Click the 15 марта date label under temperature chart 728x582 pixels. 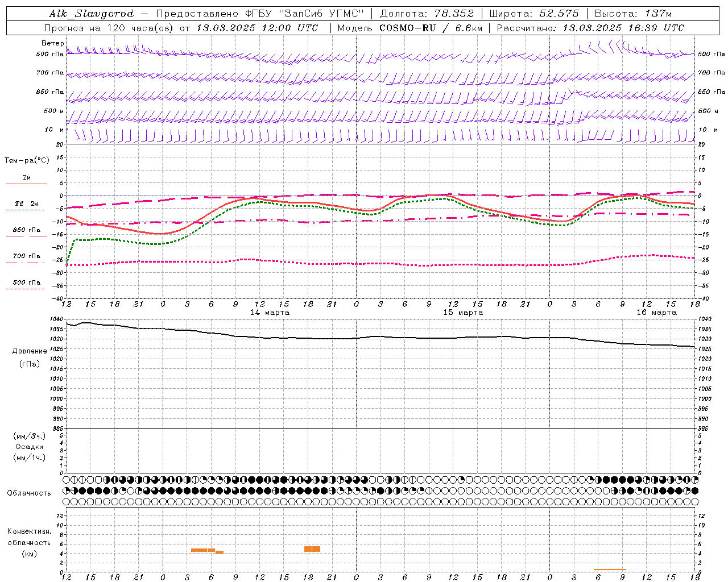coord(463,313)
